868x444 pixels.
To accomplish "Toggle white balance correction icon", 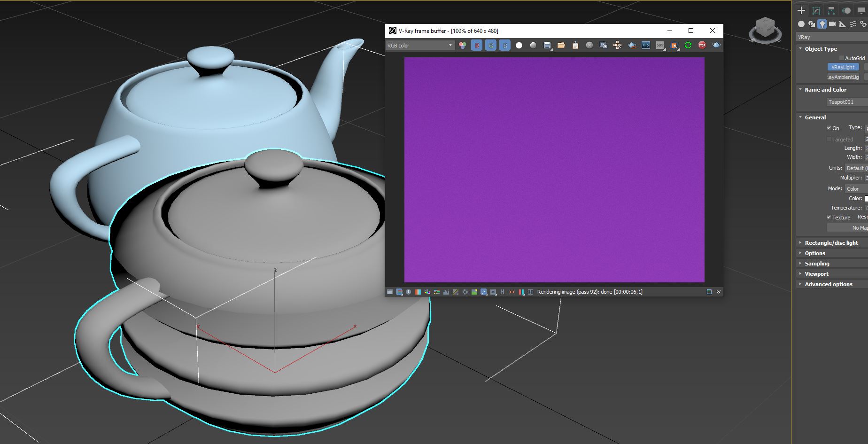I will click(418, 292).
